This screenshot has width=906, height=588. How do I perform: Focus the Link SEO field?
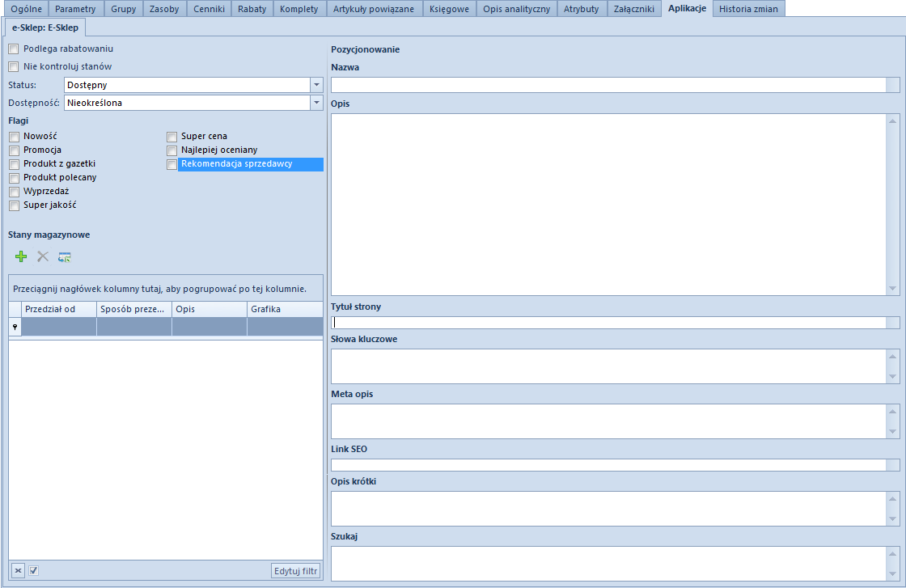click(x=608, y=465)
